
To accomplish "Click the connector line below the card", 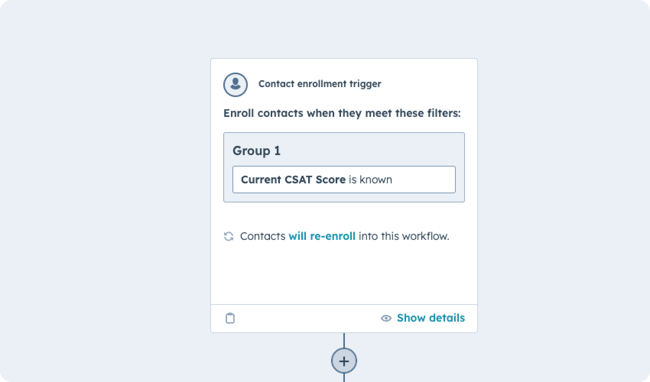I will click(344, 340).
